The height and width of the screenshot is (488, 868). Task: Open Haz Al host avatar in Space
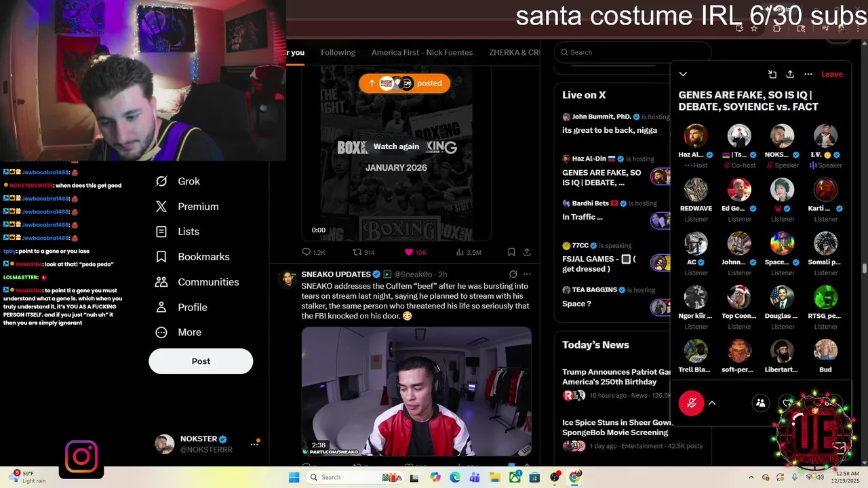coord(696,136)
